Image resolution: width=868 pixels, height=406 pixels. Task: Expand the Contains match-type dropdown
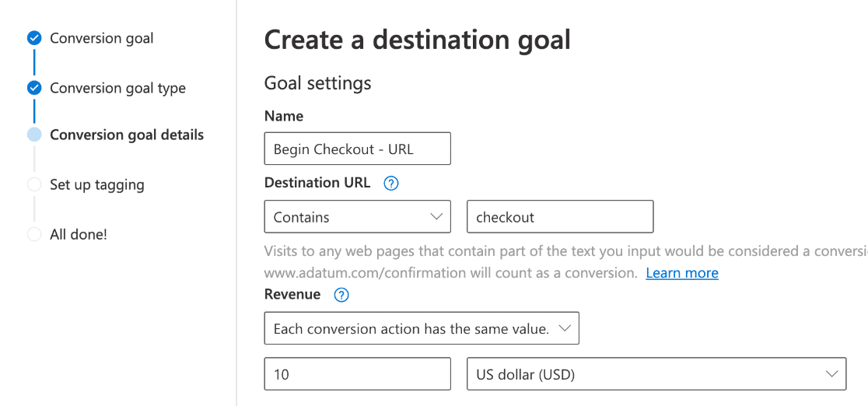pos(357,217)
